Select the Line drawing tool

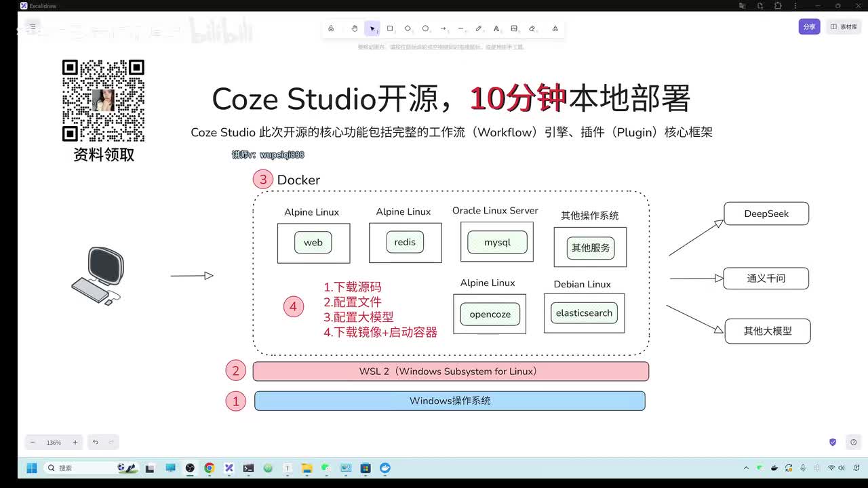tap(460, 28)
